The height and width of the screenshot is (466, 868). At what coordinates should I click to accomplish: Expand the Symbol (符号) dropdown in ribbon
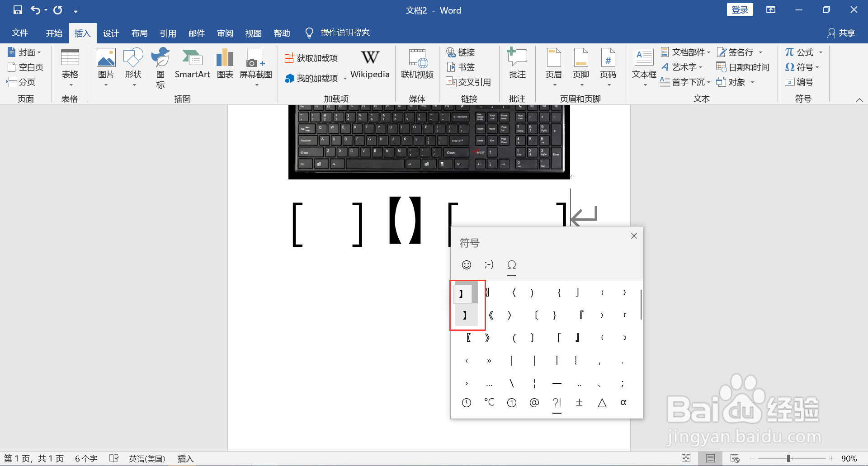(817, 67)
